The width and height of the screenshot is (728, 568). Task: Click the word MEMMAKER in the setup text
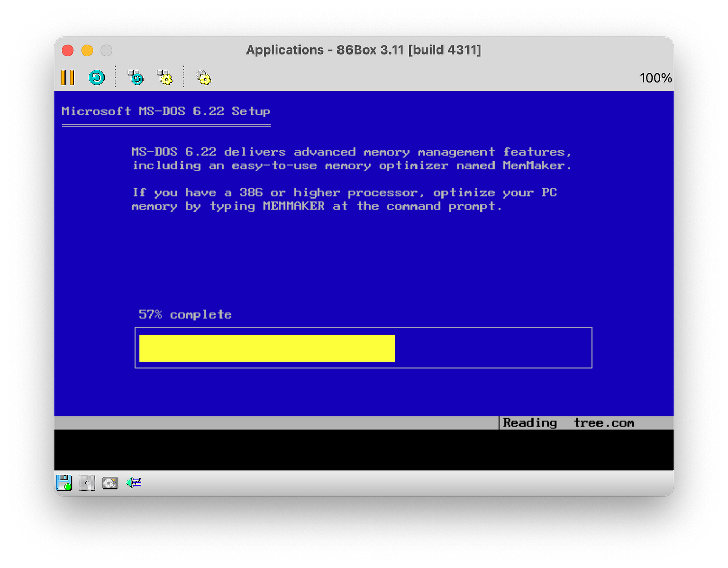click(x=294, y=206)
